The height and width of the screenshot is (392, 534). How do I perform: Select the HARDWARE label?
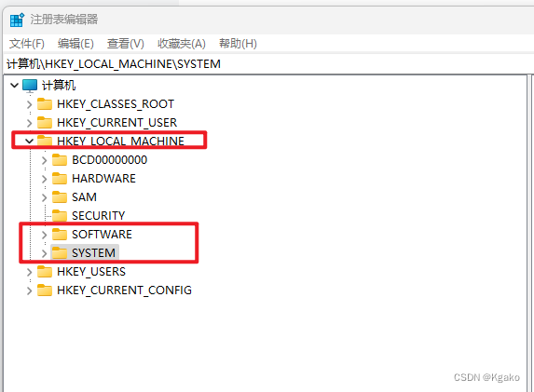[x=103, y=178]
